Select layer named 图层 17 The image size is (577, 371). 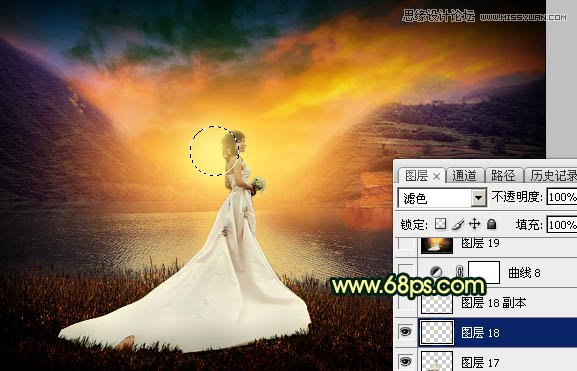coord(481,363)
